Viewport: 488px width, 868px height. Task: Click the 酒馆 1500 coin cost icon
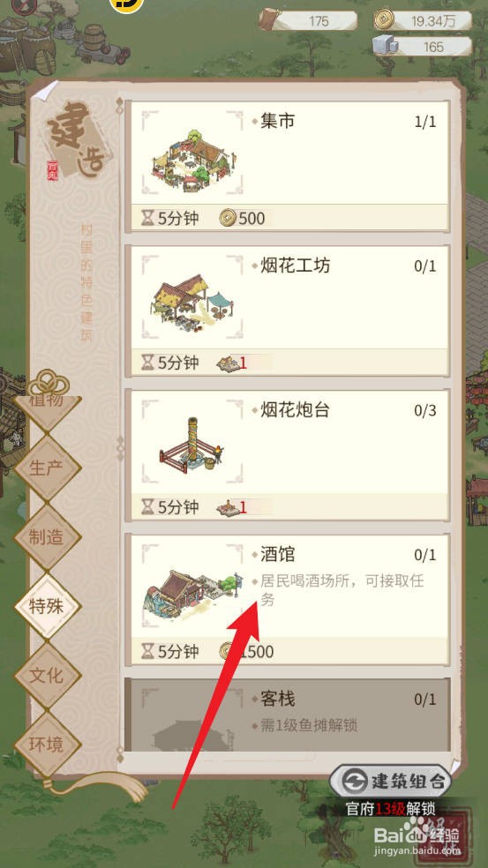click(x=227, y=651)
